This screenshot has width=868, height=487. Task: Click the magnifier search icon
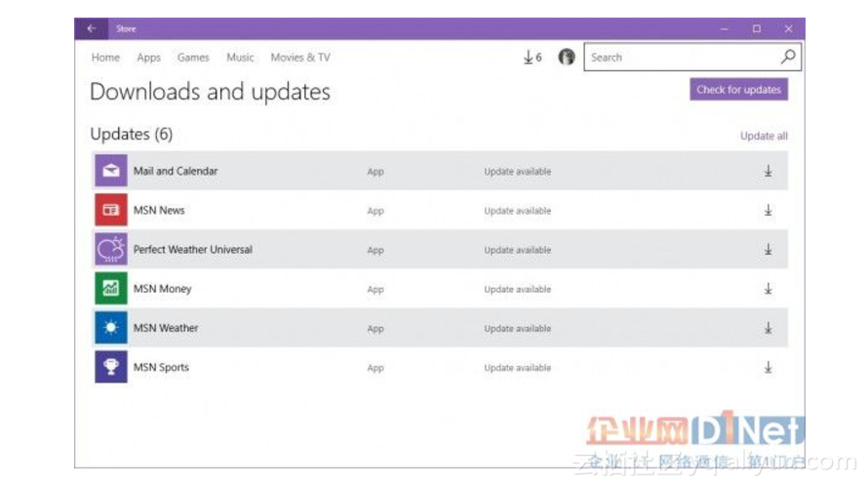[x=788, y=57]
